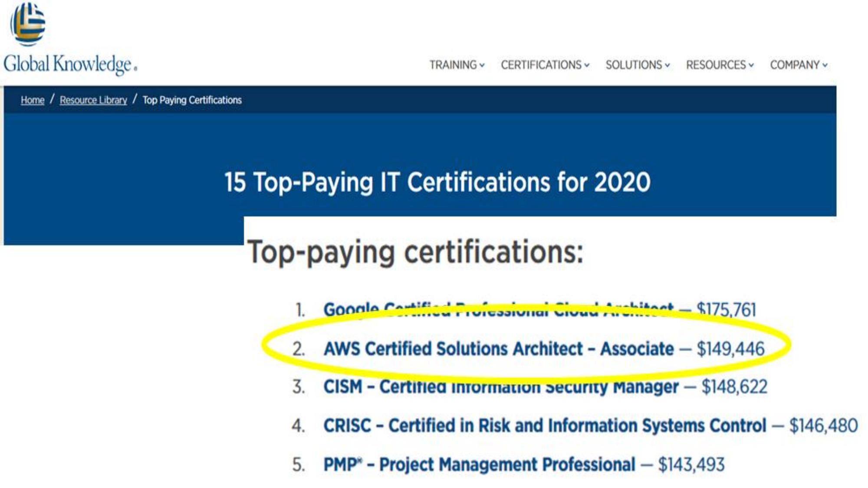Open Resource Library breadcrumb link
Screen dimensions: 868x488
[93, 100]
